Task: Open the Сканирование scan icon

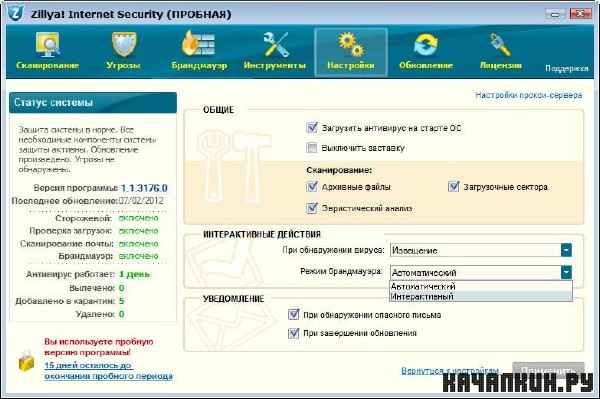Action: click(48, 45)
